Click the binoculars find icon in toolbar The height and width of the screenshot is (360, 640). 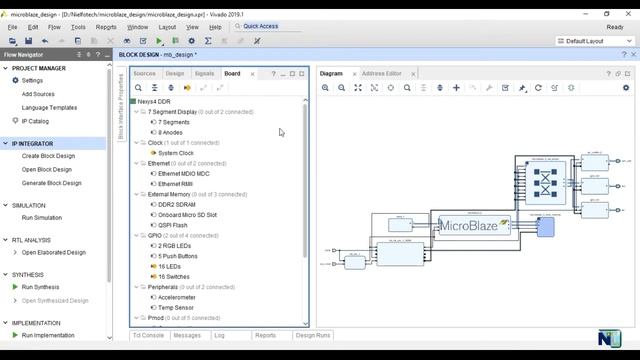click(x=127, y=41)
